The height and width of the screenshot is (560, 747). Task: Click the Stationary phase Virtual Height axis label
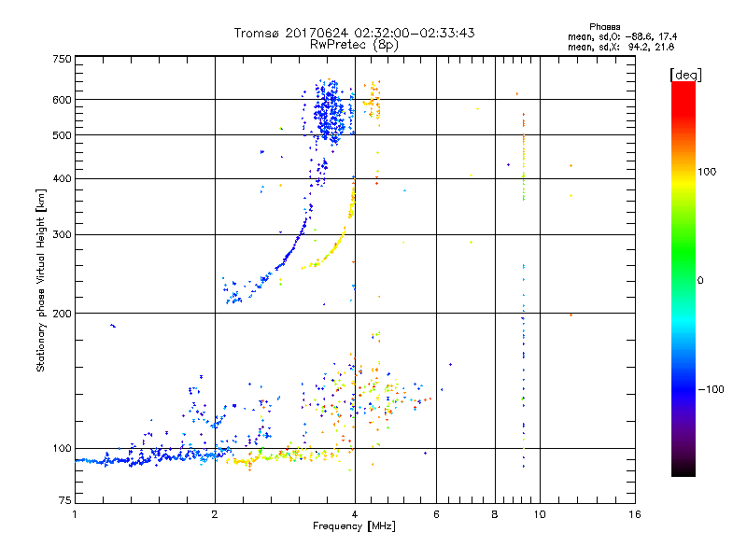(40, 280)
